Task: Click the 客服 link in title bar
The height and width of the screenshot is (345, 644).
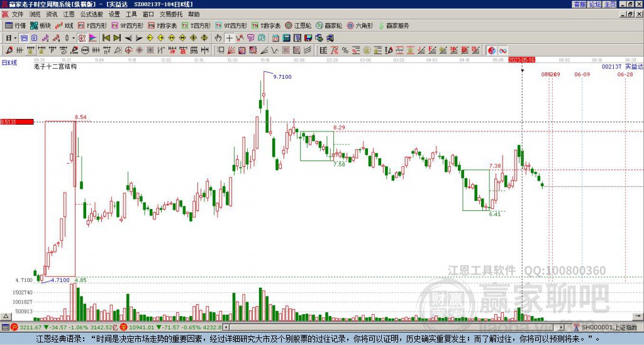Action: pos(579,4)
